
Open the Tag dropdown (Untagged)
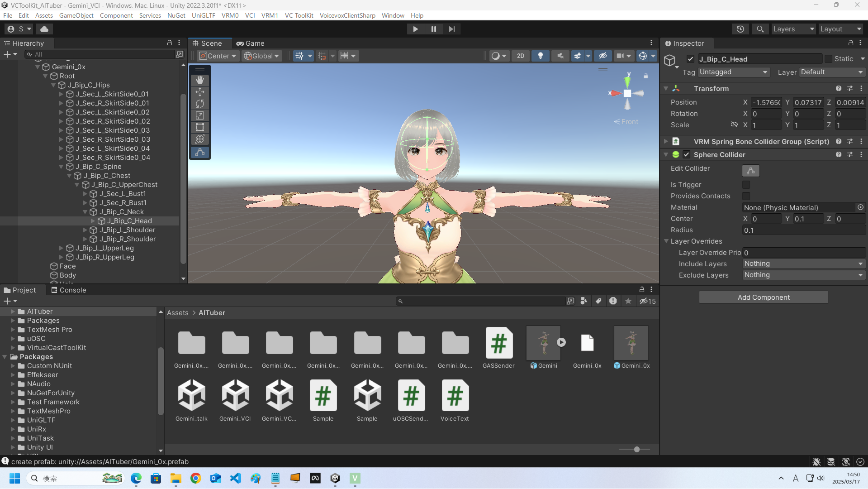734,72
